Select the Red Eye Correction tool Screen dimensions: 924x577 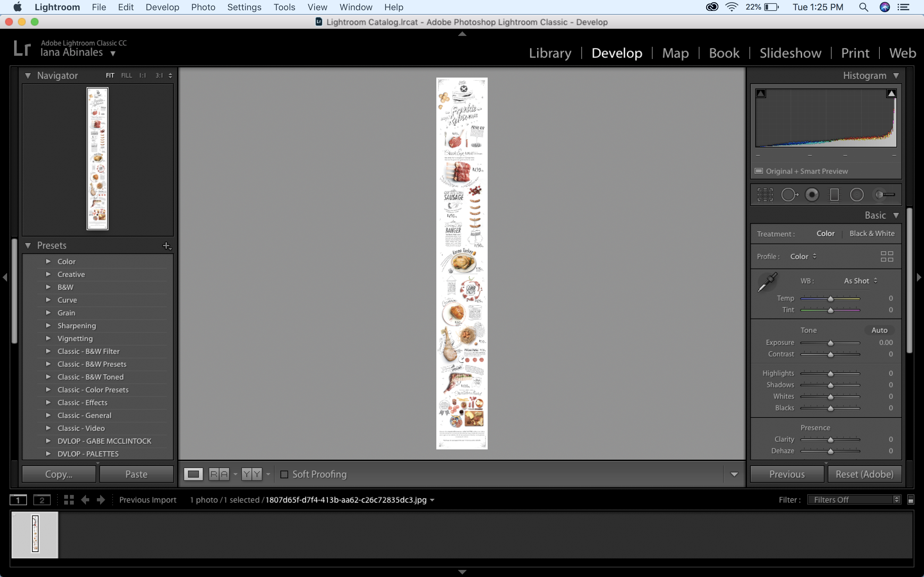point(812,195)
